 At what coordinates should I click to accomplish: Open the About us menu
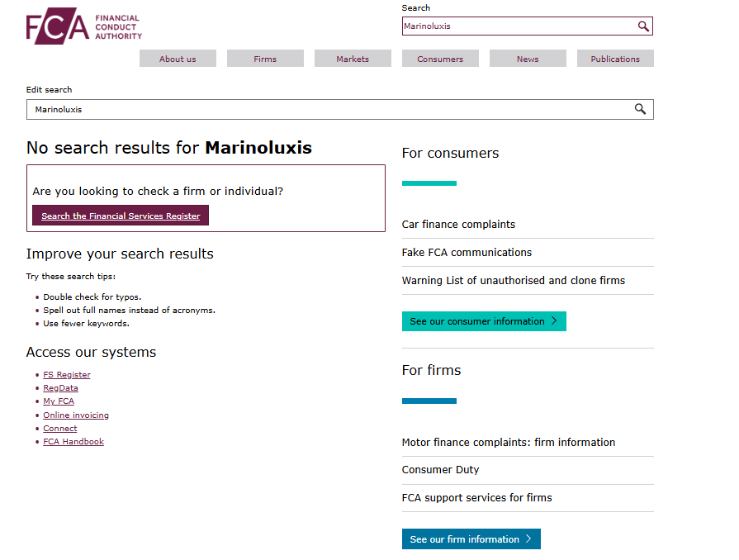(x=178, y=59)
